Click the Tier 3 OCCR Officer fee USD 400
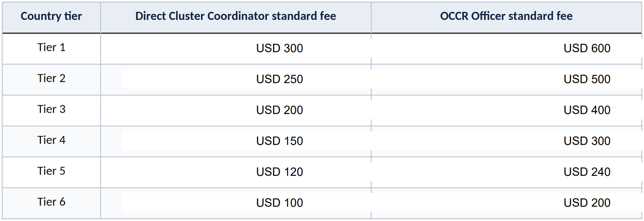644x221 pixels. pos(587,110)
